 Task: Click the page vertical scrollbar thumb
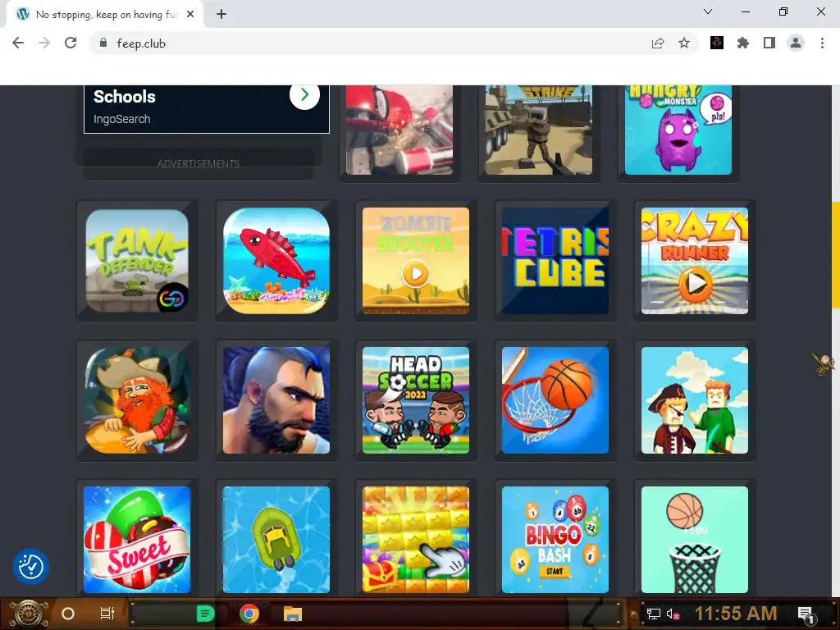(836, 255)
